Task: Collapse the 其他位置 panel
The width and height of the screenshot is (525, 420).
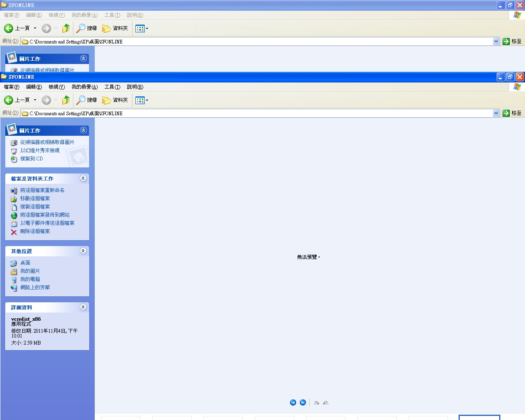Action: click(83, 251)
